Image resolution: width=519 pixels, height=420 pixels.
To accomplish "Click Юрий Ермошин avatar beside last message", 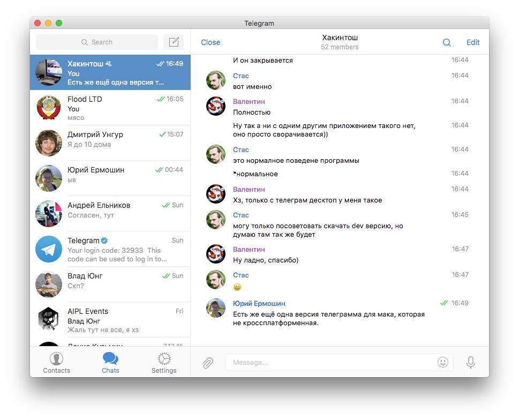I will click(216, 308).
